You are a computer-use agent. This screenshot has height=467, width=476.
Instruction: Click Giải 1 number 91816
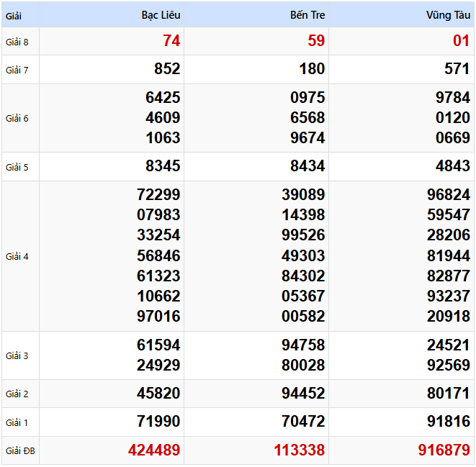pyautogui.click(x=448, y=422)
